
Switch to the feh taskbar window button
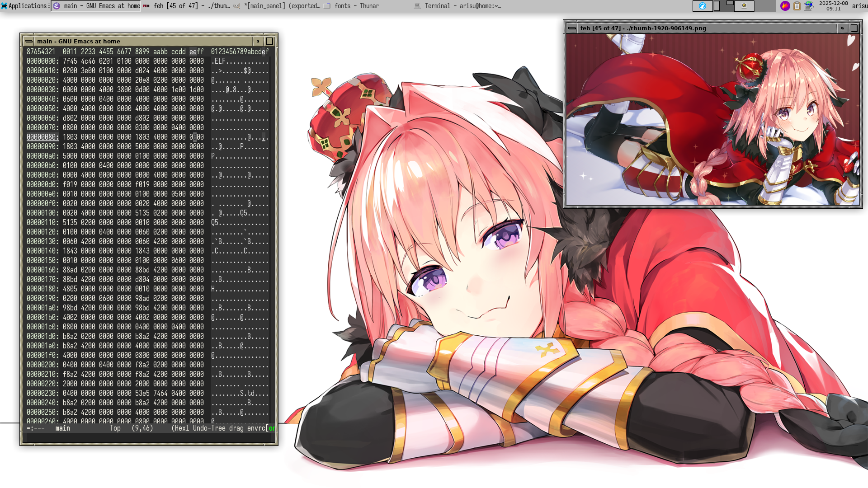click(x=186, y=6)
